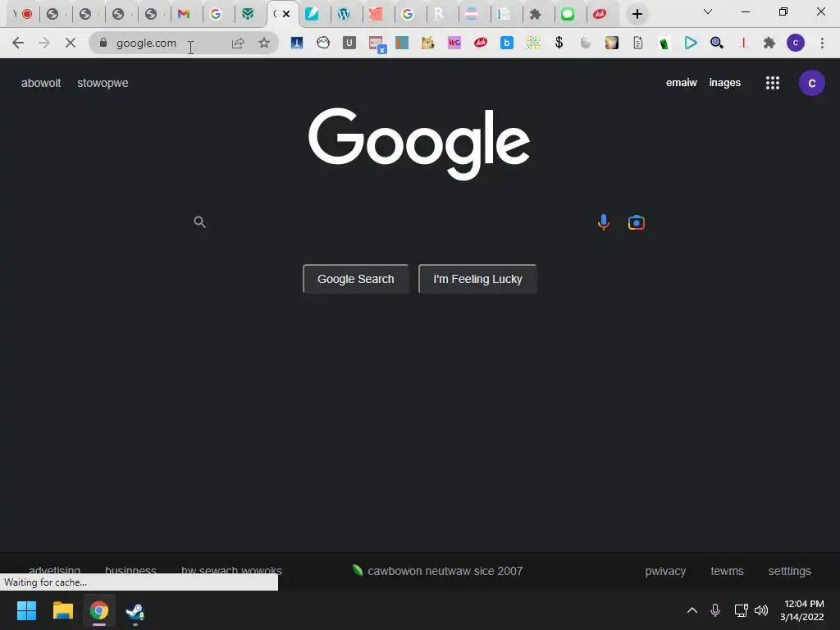The height and width of the screenshot is (630, 840).
Task: Open search by image camera icon
Action: [636, 221]
